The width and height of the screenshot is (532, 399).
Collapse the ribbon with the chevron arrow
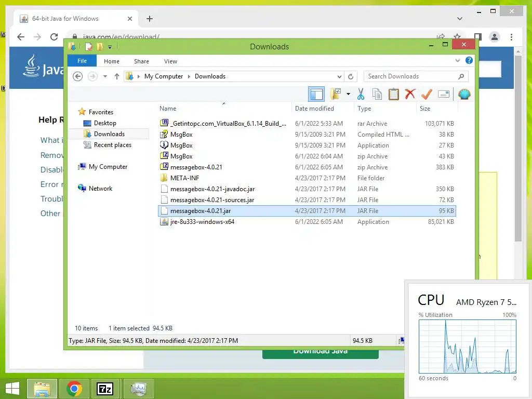(x=457, y=61)
